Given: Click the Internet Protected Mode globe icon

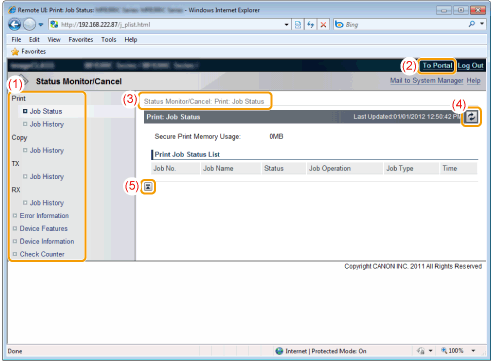Looking at the screenshot, I should pos(279,351).
